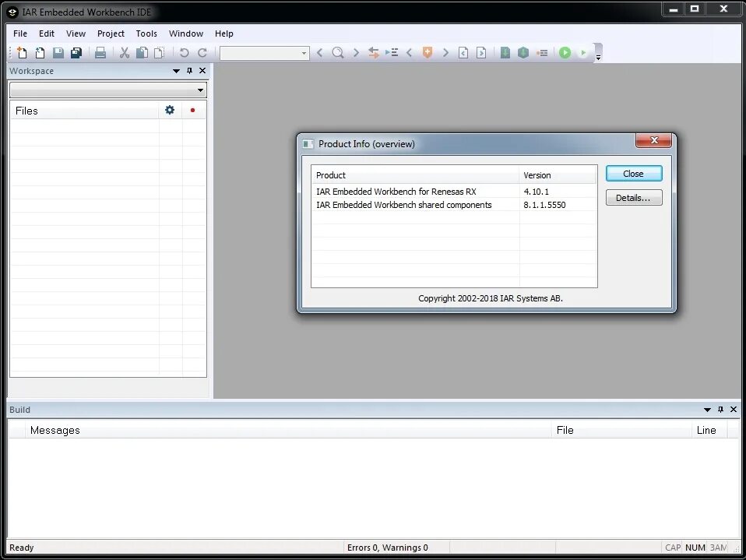Screen dimensions: 746x560
Task: Open the Workspace panel position dropdown arrow
Action: pos(176,71)
